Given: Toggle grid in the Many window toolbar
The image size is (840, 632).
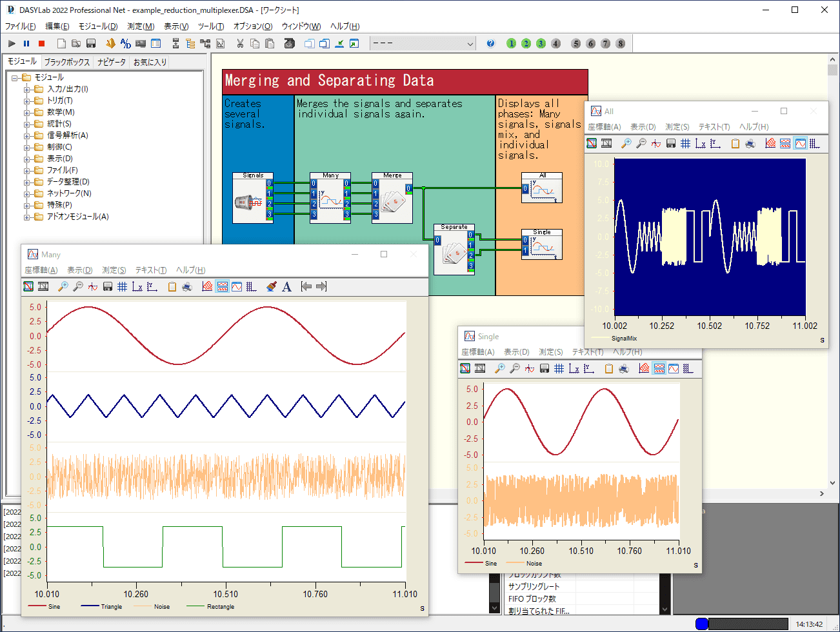Looking at the screenshot, I should 123,286.
